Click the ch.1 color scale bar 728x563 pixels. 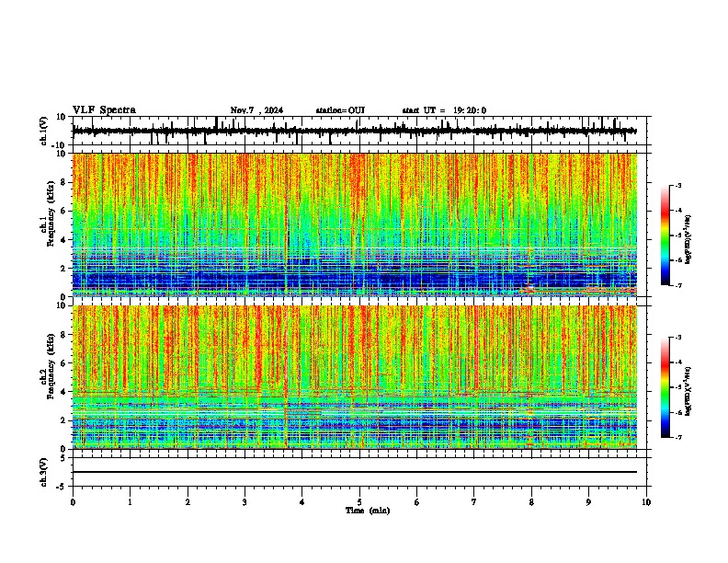tap(665, 236)
